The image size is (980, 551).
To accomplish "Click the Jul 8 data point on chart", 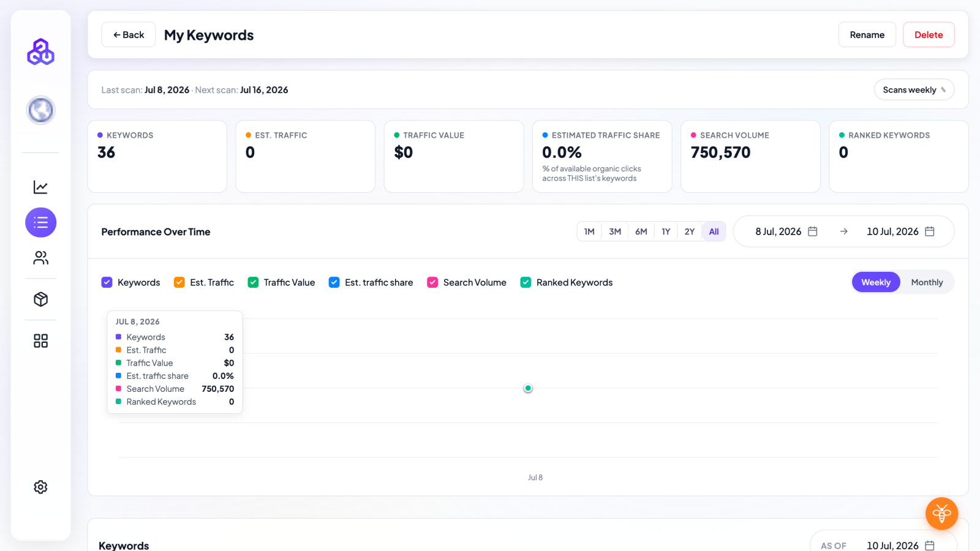I will [528, 388].
